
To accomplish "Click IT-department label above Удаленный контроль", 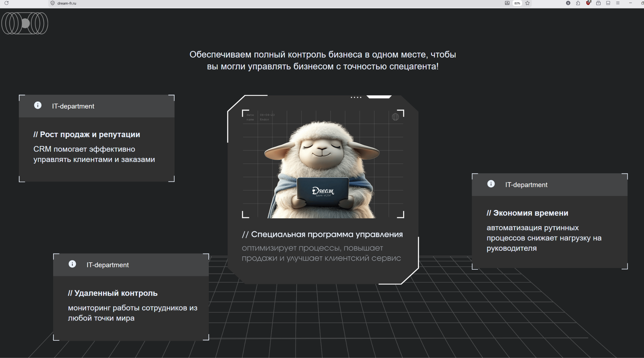I will click(108, 265).
